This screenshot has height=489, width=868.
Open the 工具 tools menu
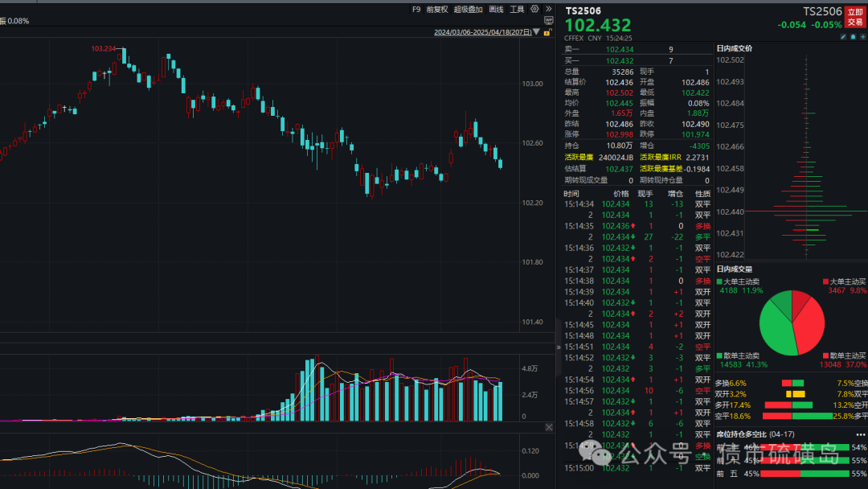(517, 9)
